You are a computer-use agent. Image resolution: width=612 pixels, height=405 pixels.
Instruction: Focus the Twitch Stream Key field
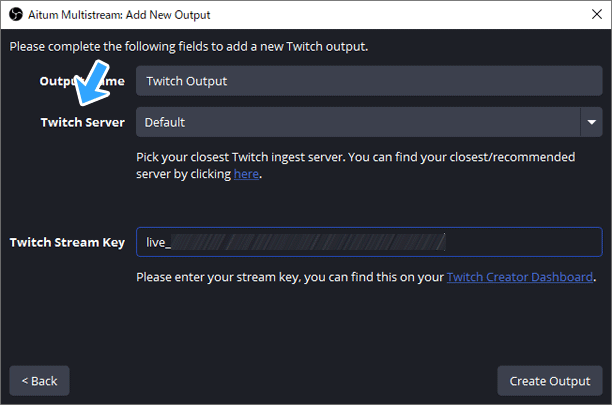[x=369, y=242]
